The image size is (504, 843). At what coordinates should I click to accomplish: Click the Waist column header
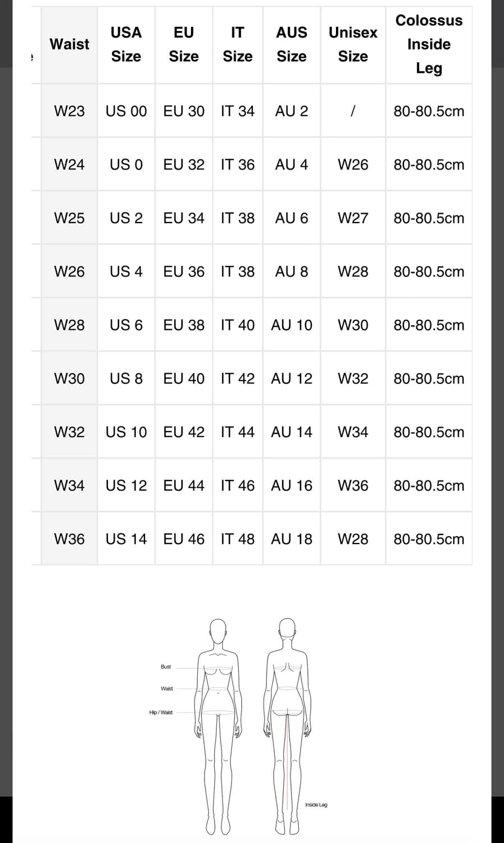[69, 44]
